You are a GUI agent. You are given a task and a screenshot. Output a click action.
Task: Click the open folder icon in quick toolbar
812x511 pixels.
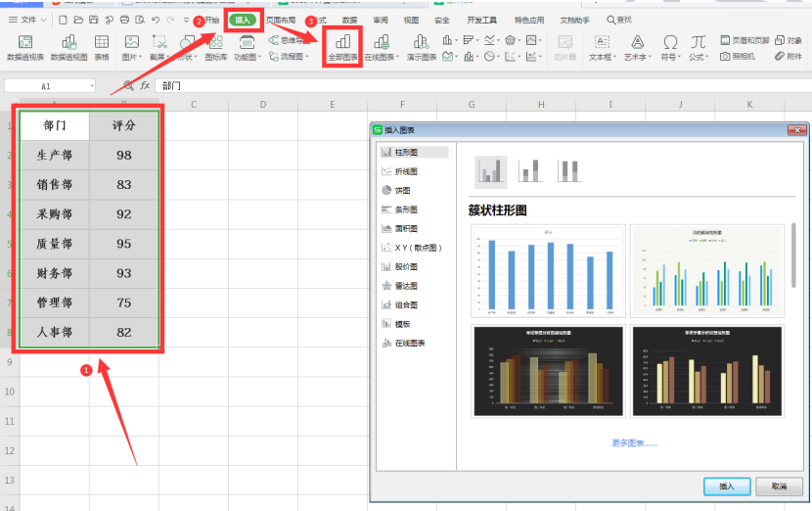point(78,21)
